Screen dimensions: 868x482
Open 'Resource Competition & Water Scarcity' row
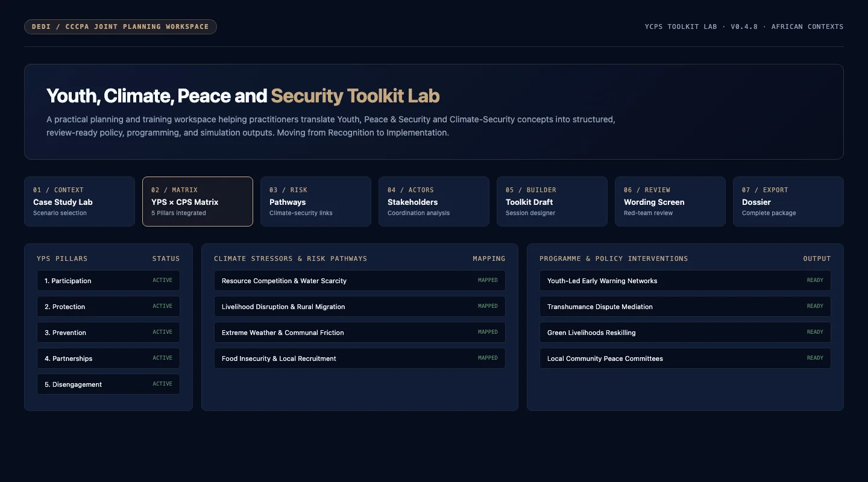360,281
